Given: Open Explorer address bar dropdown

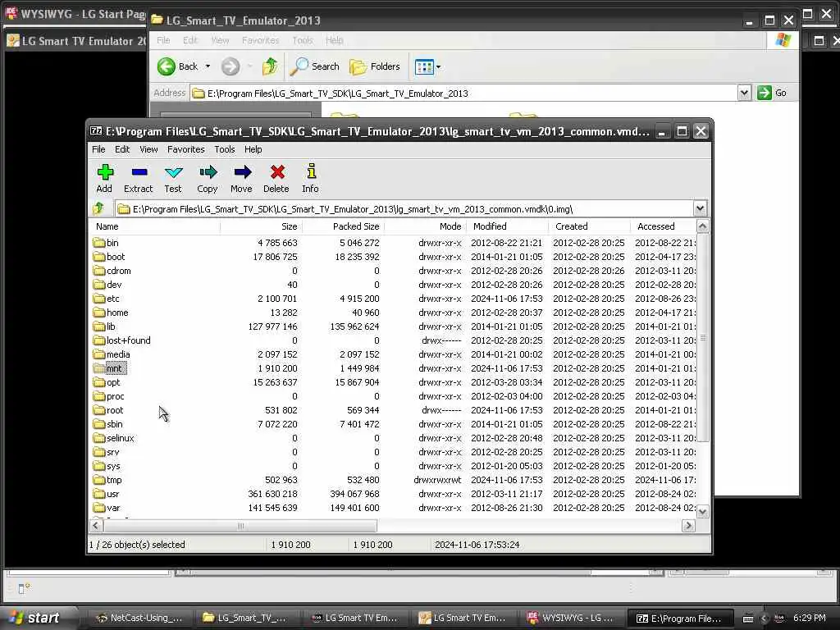Looking at the screenshot, I should (744, 93).
